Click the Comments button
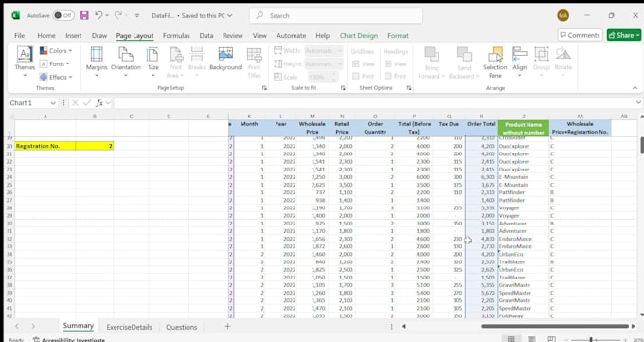This screenshot has width=644, height=342. click(x=580, y=35)
